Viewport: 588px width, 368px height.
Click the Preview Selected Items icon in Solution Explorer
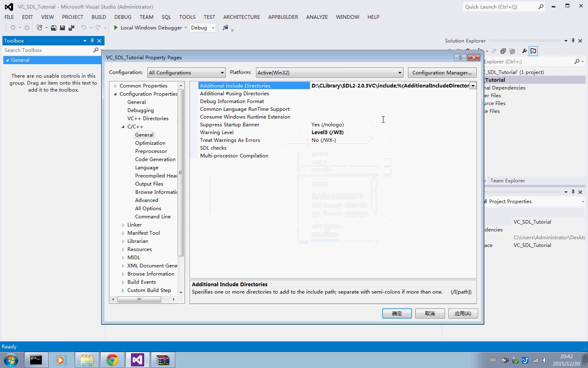click(x=533, y=51)
